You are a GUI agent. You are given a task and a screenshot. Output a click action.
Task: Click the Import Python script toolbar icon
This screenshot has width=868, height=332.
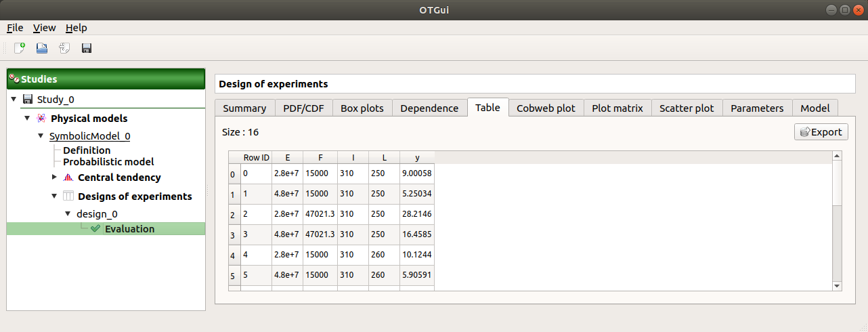coord(64,48)
